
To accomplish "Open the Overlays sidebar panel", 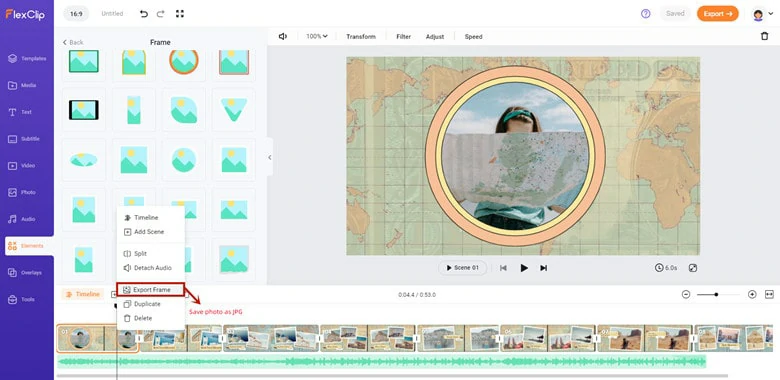I will [27, 273].
